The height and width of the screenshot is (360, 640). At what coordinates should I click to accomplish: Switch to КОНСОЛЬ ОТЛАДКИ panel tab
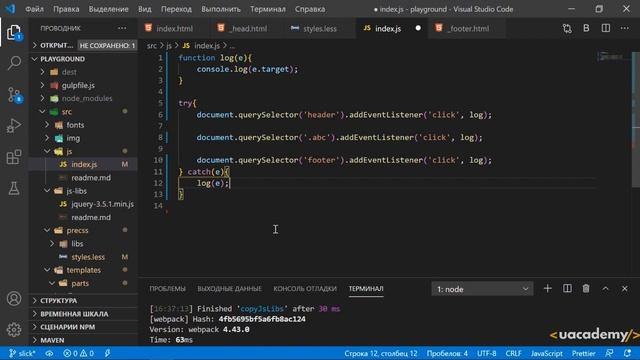(305, 289)
